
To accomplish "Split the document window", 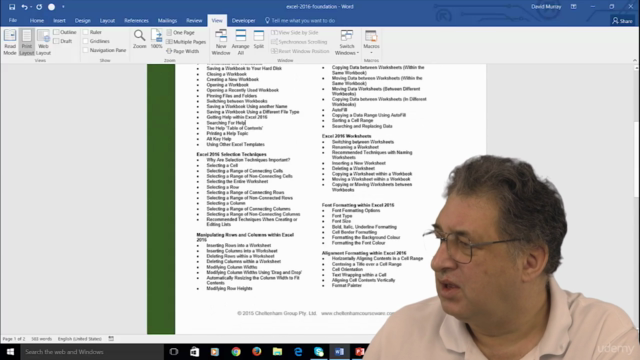I will tap(259, 39).
